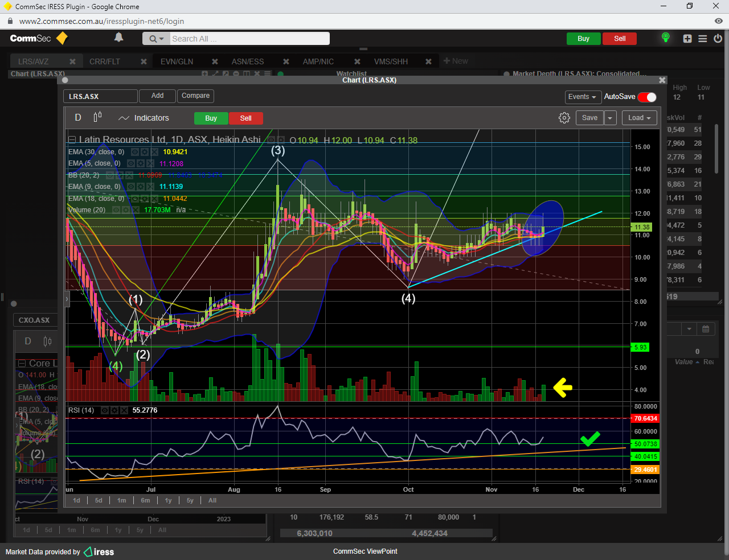Click the calendar icon in right panel
Screen dimensions: 729x560
(706, 329)
